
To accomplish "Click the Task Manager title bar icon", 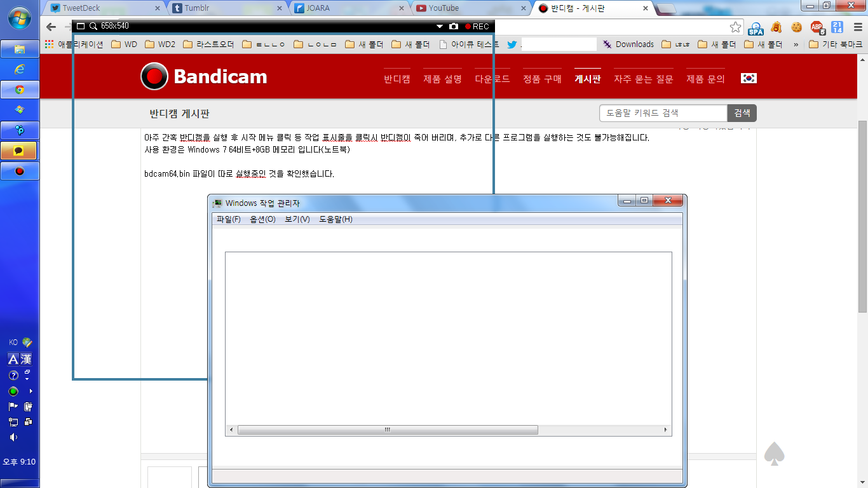I will pyautogui.click(x=218, y=203).
